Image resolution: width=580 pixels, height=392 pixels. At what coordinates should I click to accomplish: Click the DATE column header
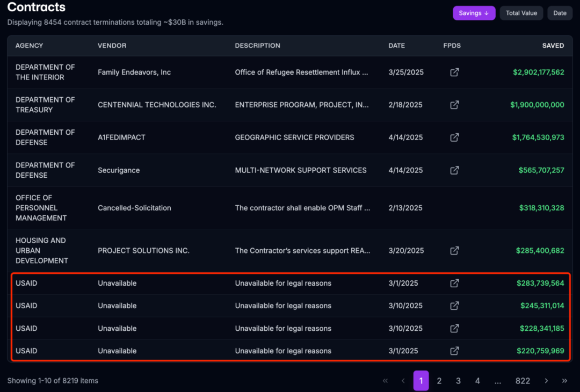[396, 46]
